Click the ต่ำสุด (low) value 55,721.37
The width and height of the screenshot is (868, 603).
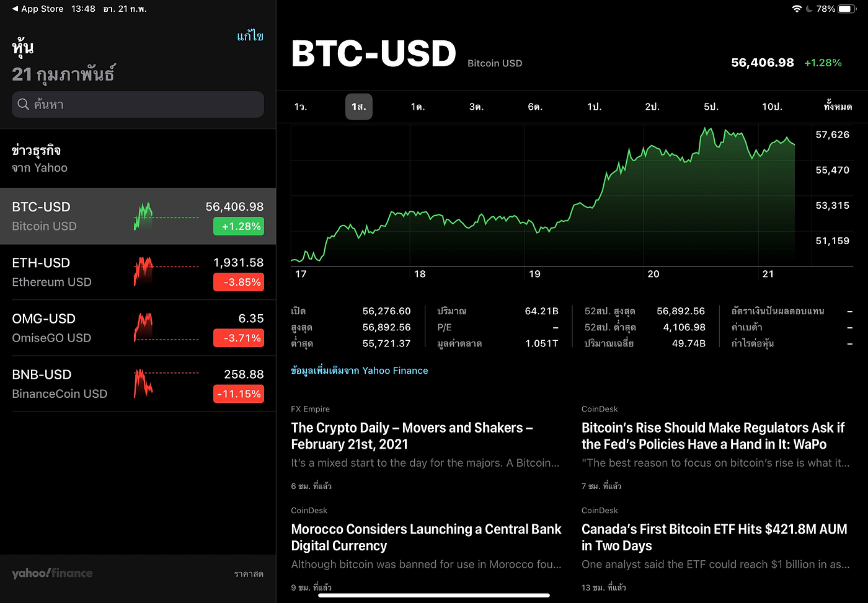click(x=386, y=343)
